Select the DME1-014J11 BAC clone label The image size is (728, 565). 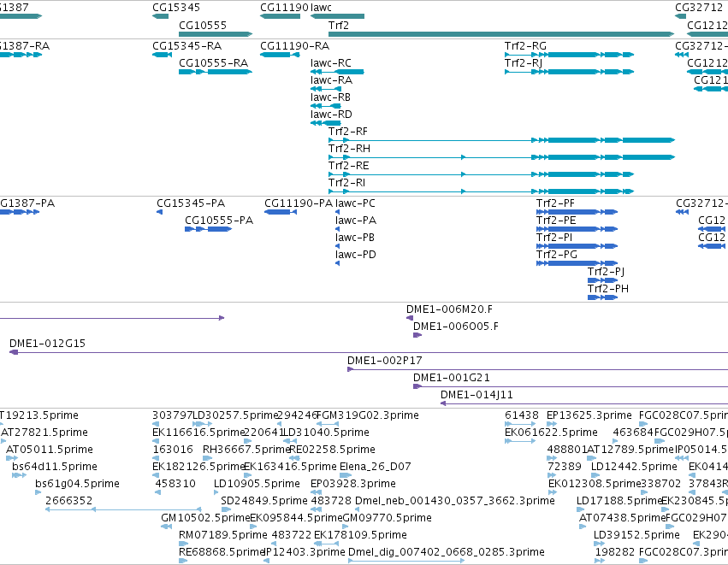[476, 395]
